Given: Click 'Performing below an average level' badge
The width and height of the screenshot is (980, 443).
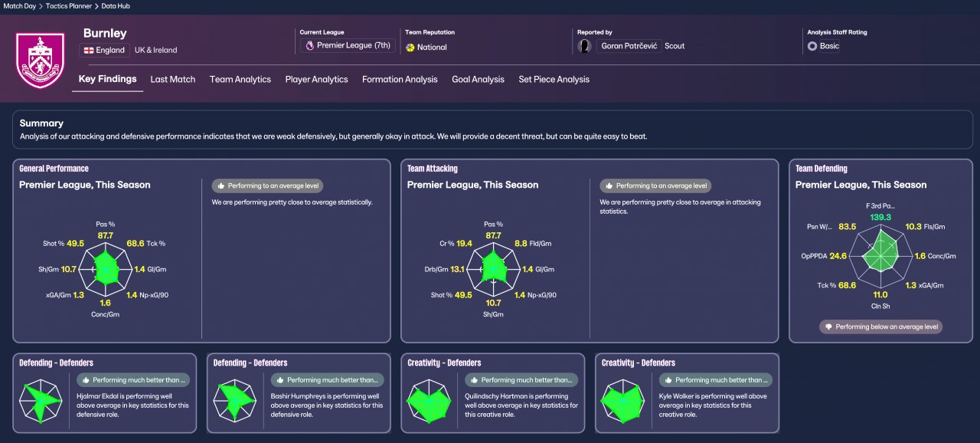Looking at the screenshot, I should (x=880, y=327).
